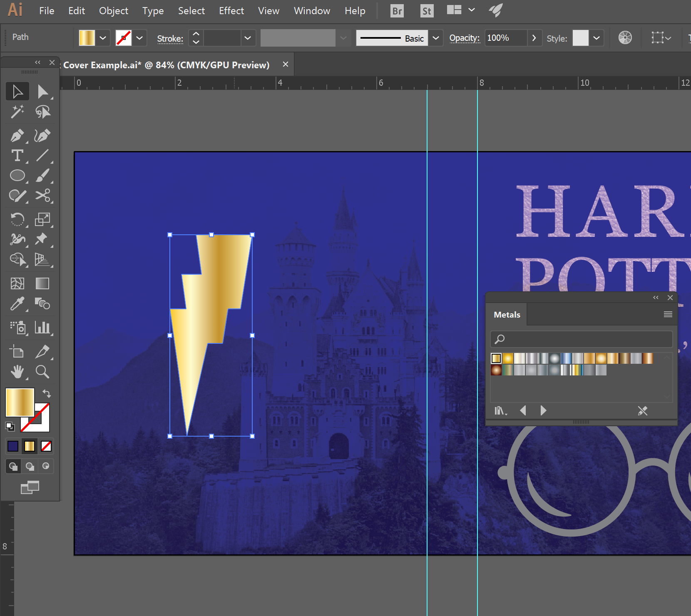Select the Rotate tool
Screen dimensions: 691x616
(17, 220)
